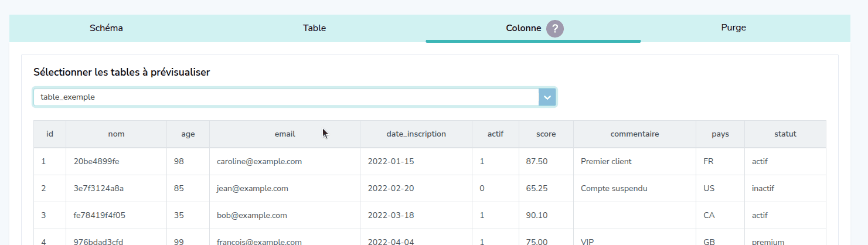Switch to the Table tab
Screen dimensions: 868x245
tap(314, 28)
